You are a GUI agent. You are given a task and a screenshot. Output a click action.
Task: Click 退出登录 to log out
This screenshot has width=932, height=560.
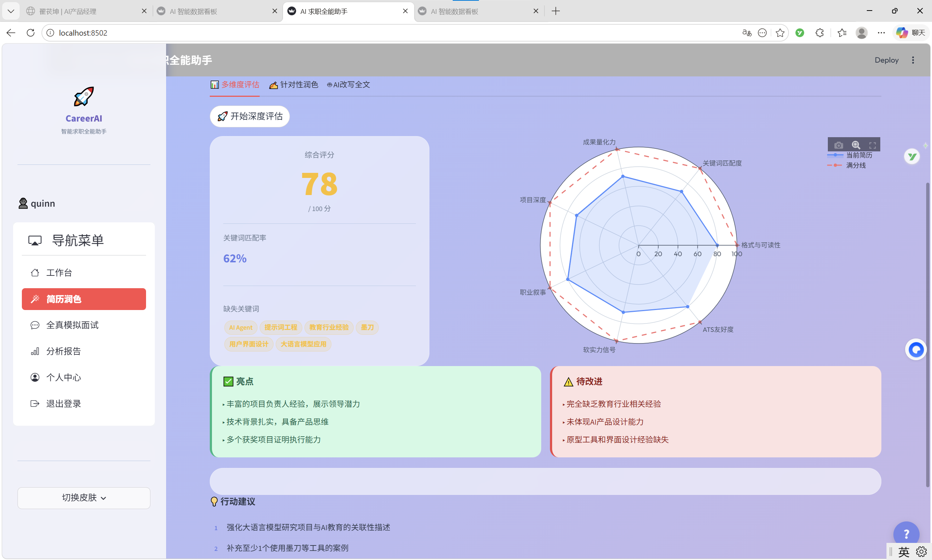tap(63, 403)
